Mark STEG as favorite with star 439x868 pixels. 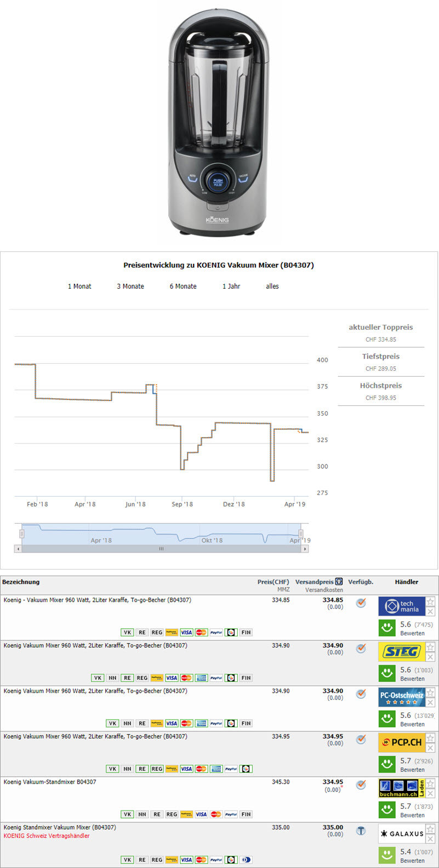[430, 647]
